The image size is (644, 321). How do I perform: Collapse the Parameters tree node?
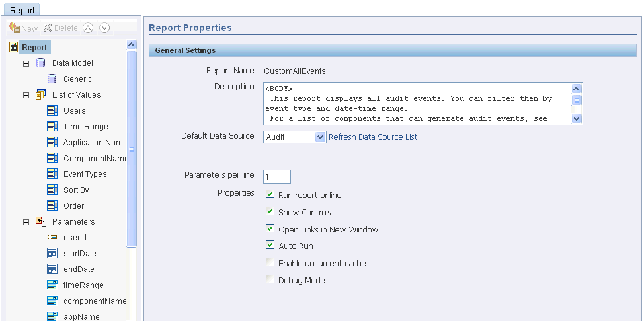tap(26, 222)
